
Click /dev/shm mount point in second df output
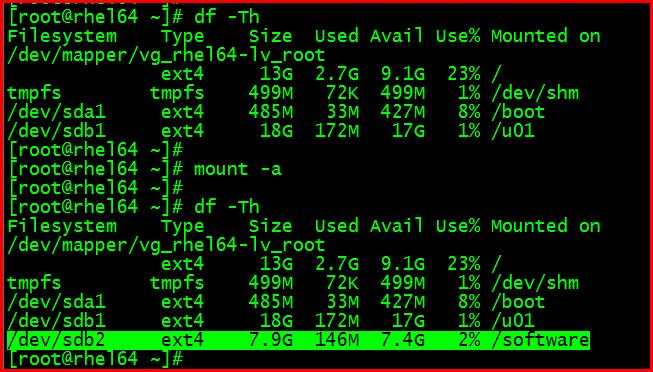(x=535, y=283)
